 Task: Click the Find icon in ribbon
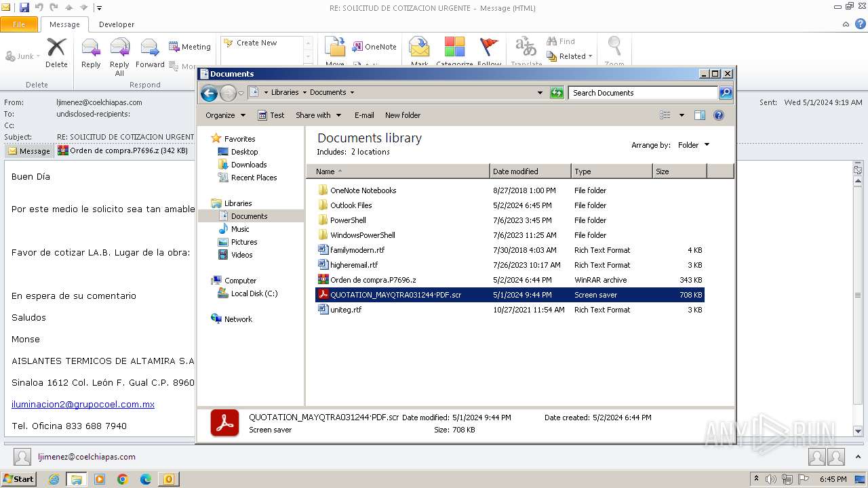(x=560, y=41)
